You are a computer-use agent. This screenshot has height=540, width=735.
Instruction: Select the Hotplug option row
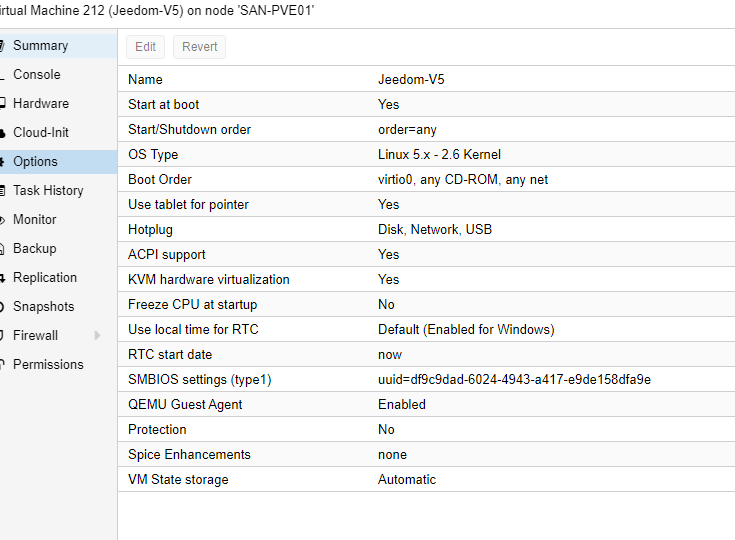426,229
